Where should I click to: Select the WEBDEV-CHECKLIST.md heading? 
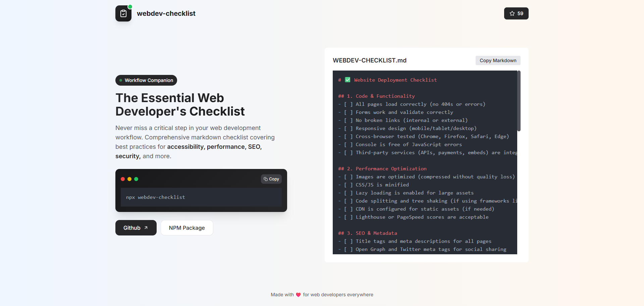click(370, 60)
